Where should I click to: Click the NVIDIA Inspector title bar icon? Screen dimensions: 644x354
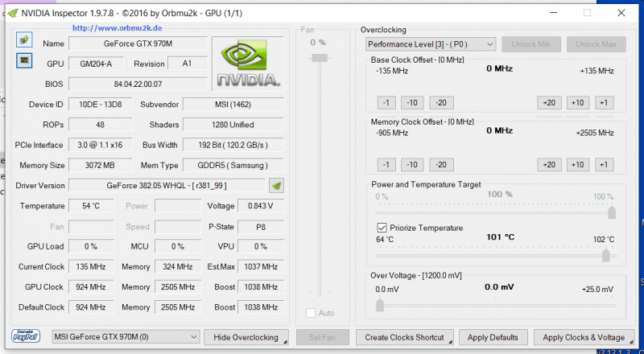(x=13, y=14)
